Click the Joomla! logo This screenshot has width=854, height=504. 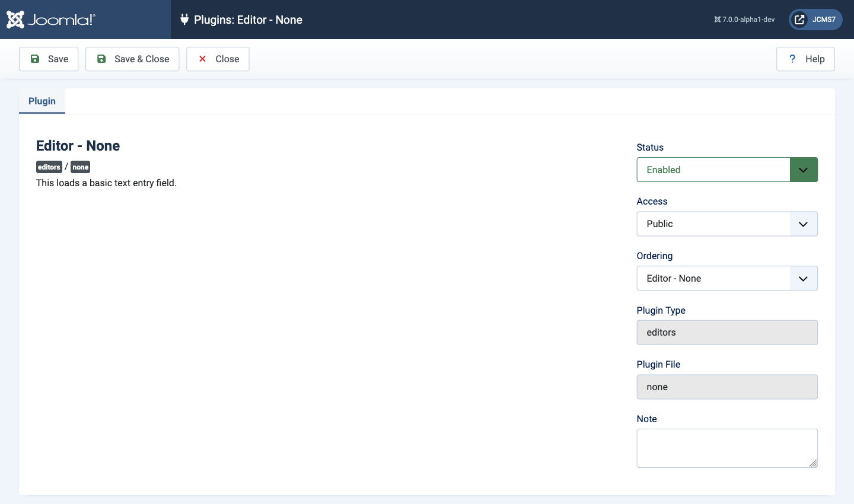click(51, 20)
